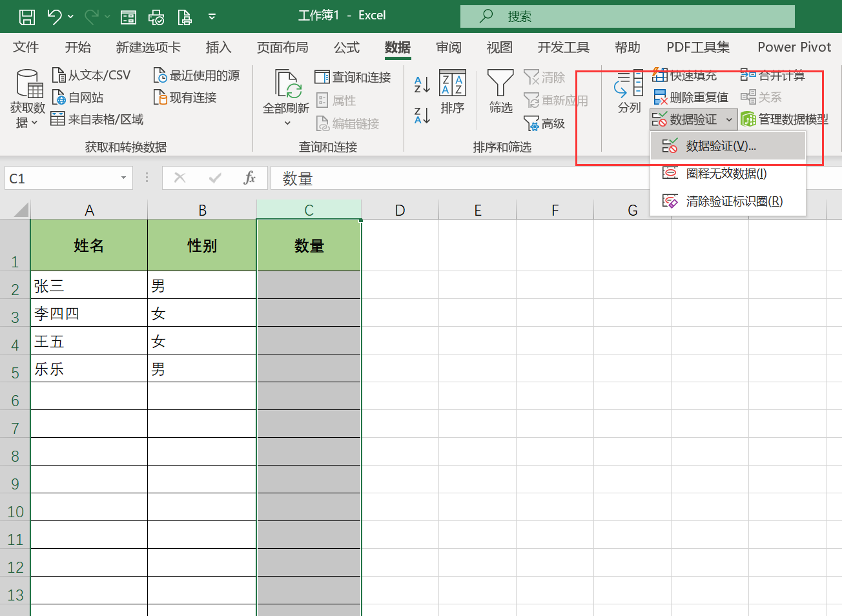
Task: Select column D header
Action: [x=400, y=210]
